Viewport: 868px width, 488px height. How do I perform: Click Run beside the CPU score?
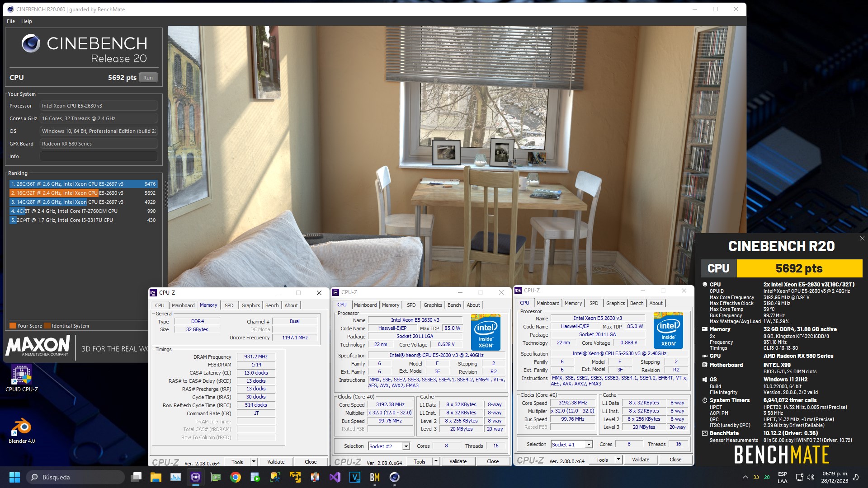[148, 78]
